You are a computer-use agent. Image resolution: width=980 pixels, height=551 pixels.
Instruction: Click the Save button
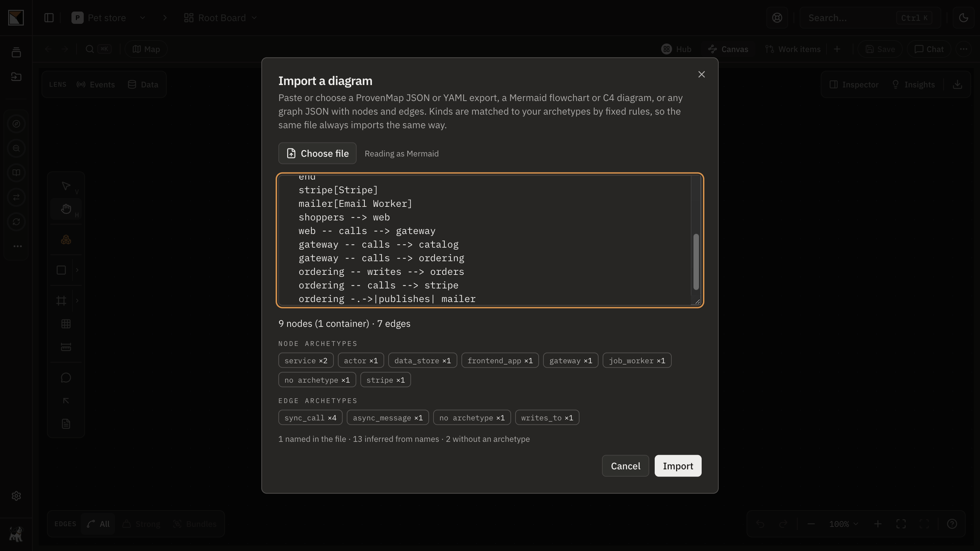(880, 49)
